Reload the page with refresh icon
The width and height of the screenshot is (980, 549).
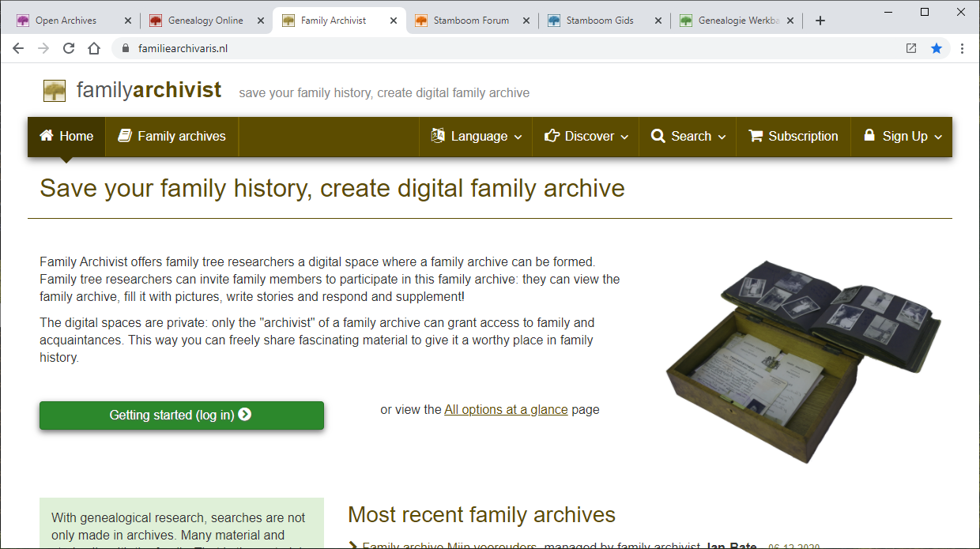point(69,48)
